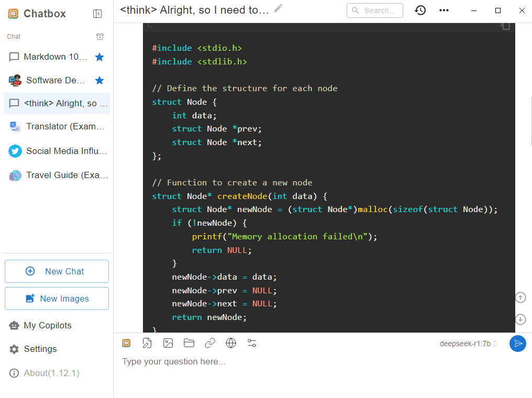Click the 'struct Node {' code line

coord(184,102)
